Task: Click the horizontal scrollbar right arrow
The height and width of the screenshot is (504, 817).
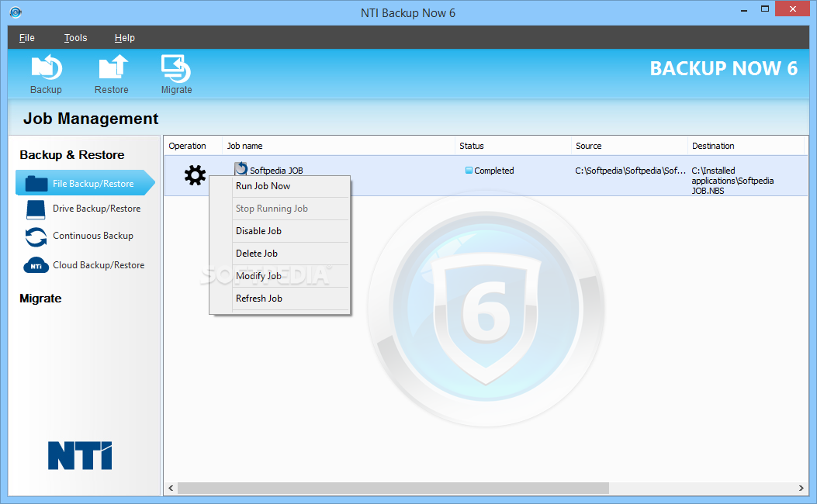Action: pos(801,488)
